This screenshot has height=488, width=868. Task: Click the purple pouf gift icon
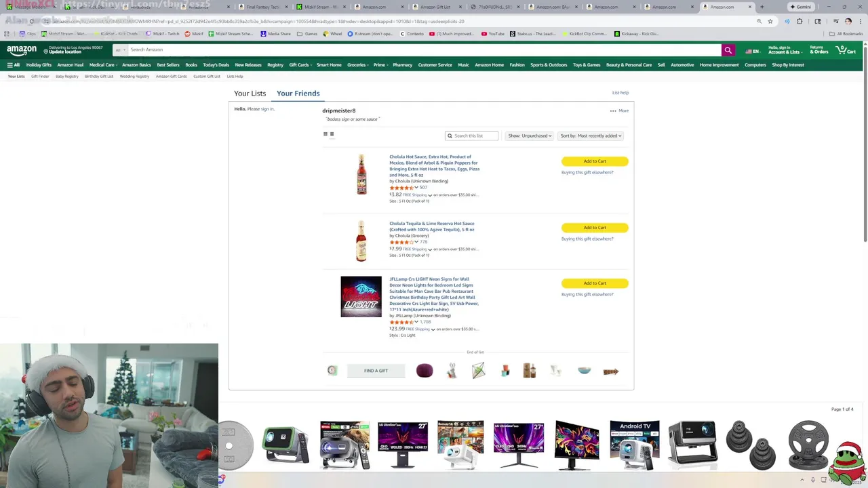[x=425, y=371]
